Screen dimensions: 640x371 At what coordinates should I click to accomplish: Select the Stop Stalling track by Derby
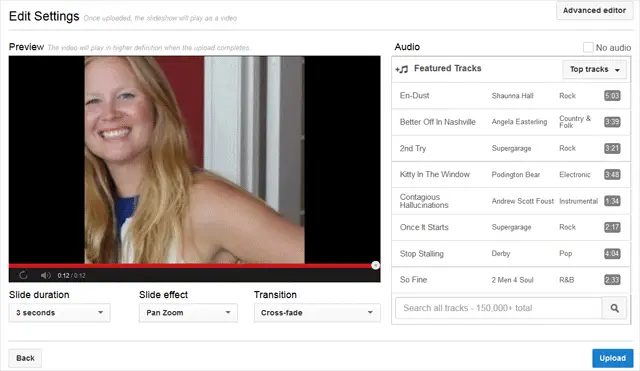(511, 254)
